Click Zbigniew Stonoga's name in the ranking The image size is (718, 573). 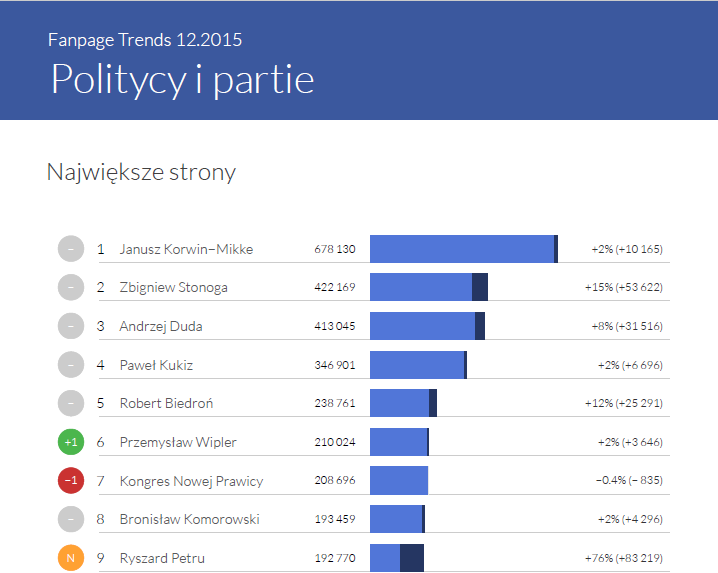(x=173, y=288)
